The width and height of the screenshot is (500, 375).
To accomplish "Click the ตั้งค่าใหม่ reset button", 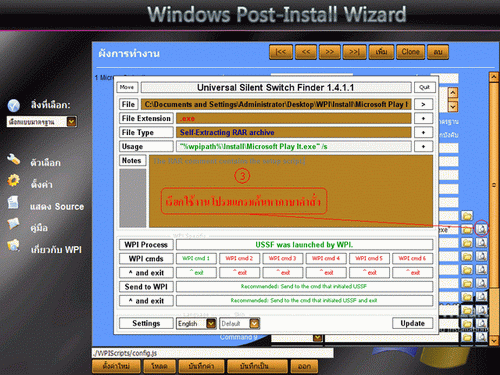I will click(116, 366).
